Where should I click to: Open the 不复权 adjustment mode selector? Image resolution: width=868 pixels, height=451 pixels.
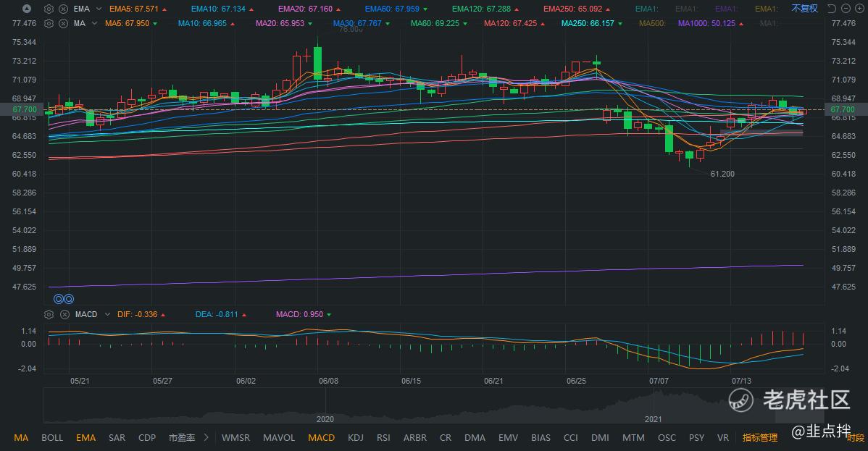click(x=804, y=9)
